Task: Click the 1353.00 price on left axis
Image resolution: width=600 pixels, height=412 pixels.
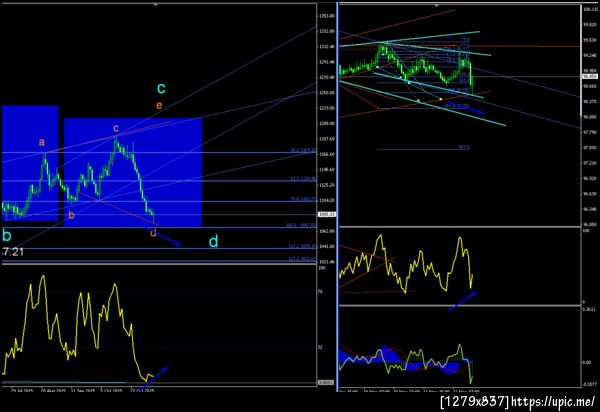Action: coord(327,16)
